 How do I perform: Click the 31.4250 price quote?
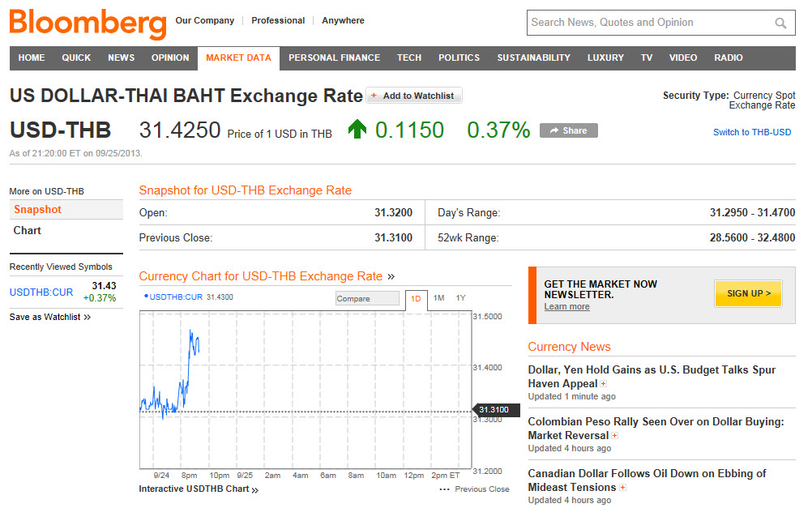click(x=180, y=130)
